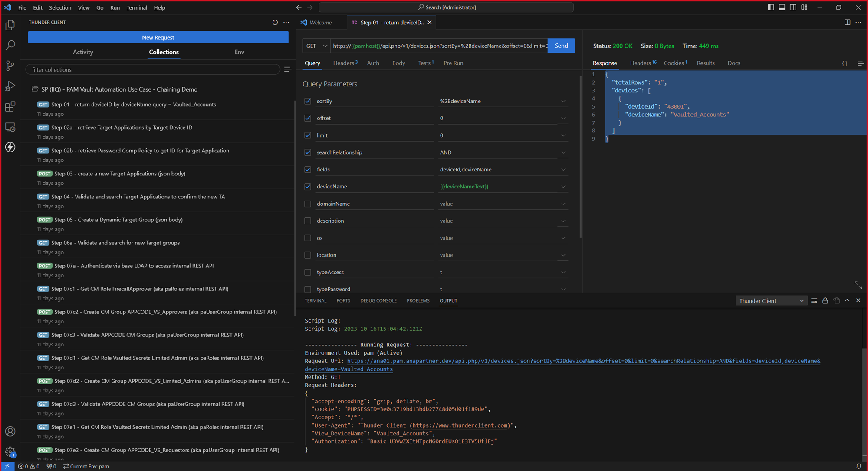Clear the output panel log
Screen dimensions: 868x471
[814, 300]
